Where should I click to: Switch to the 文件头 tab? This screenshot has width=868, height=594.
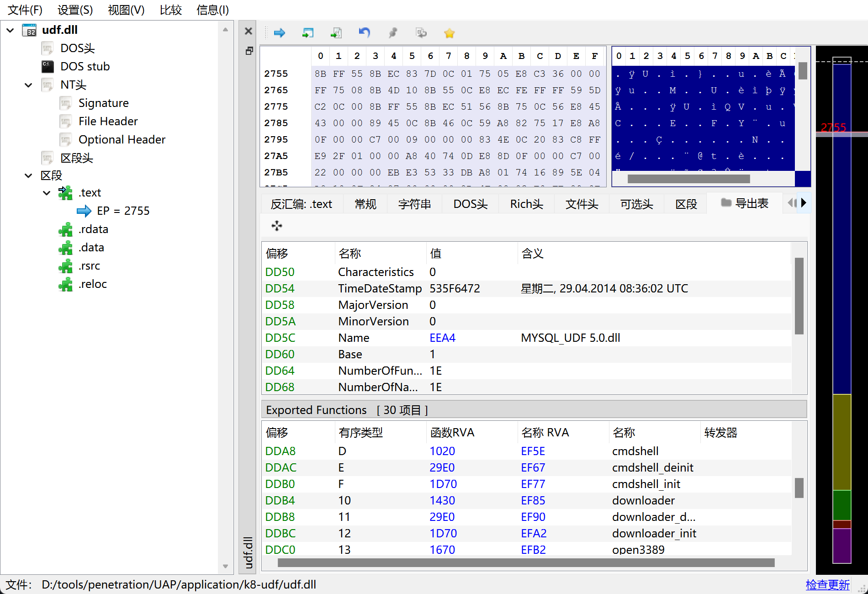(582, 204)
